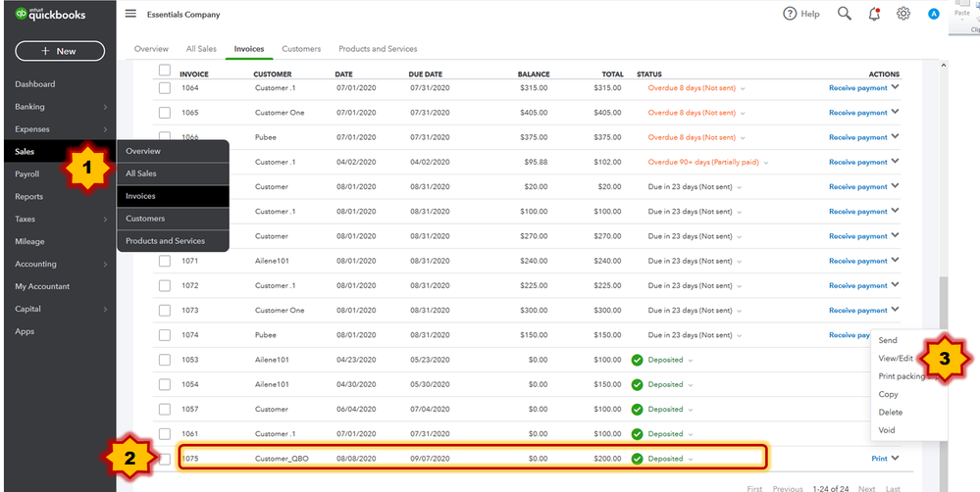This screenshot has height=492, width=980.
Task: Expand Banking submenu chevron in sidebar
Action: click(x=105, y=108)
